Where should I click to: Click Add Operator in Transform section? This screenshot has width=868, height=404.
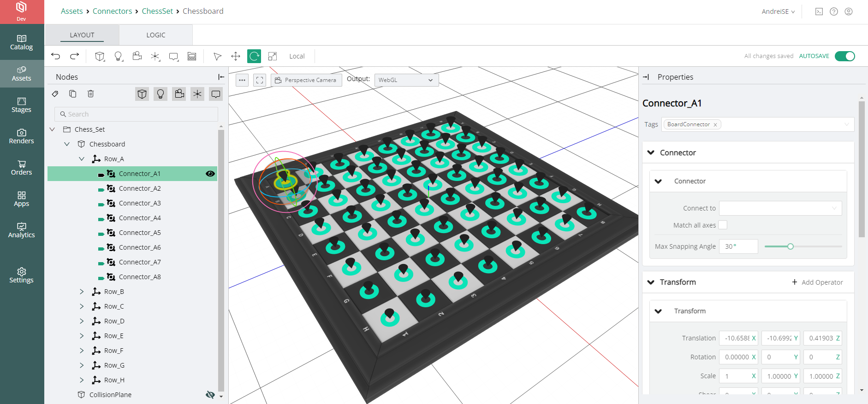tap(817, 282)
